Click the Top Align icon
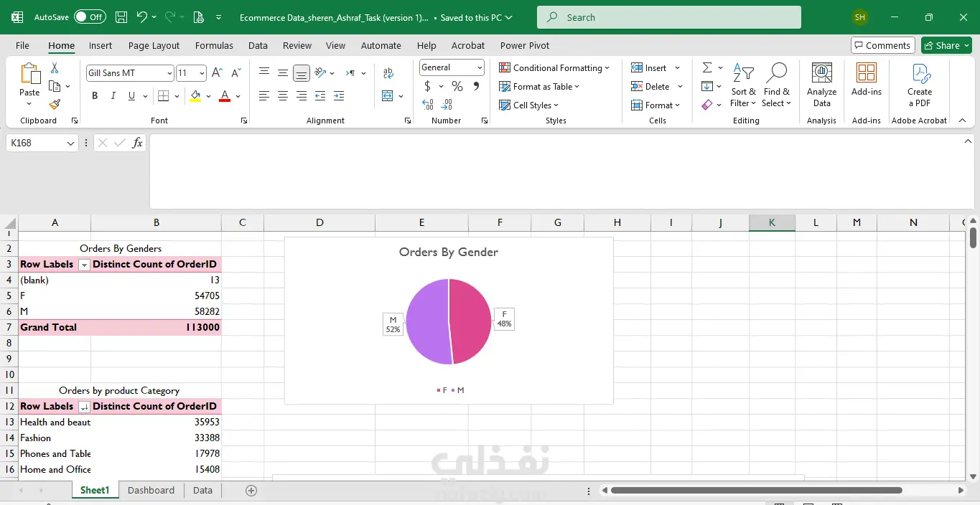Screen dimensions: 980x505 [264, 72]
